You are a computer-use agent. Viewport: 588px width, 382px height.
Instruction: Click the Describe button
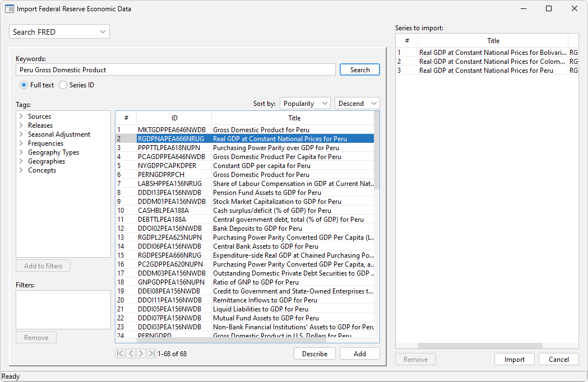click(x=314, y=353)
